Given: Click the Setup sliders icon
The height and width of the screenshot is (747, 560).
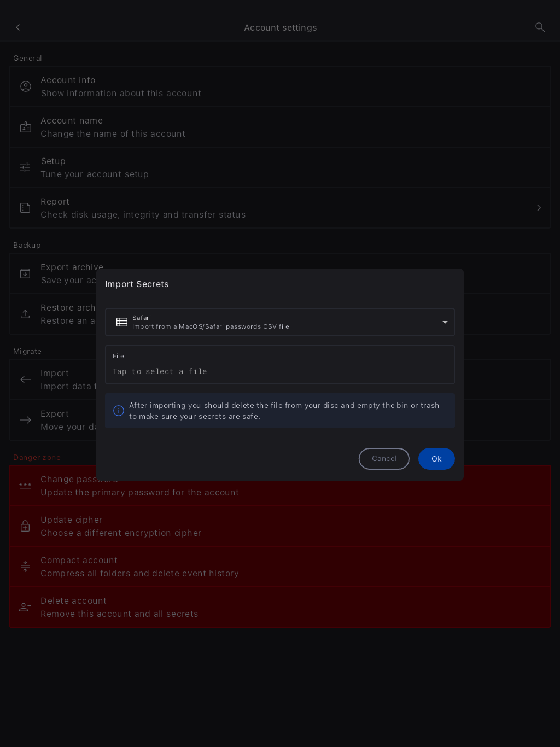Looking at the screenshot, I should [x=26, y=167].
